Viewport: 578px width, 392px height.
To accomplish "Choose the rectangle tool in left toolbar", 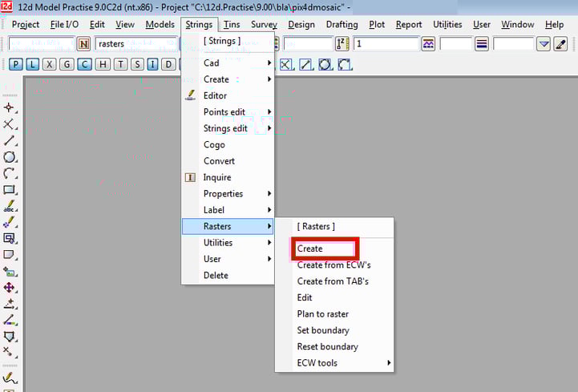I will (x=10, y=190).
